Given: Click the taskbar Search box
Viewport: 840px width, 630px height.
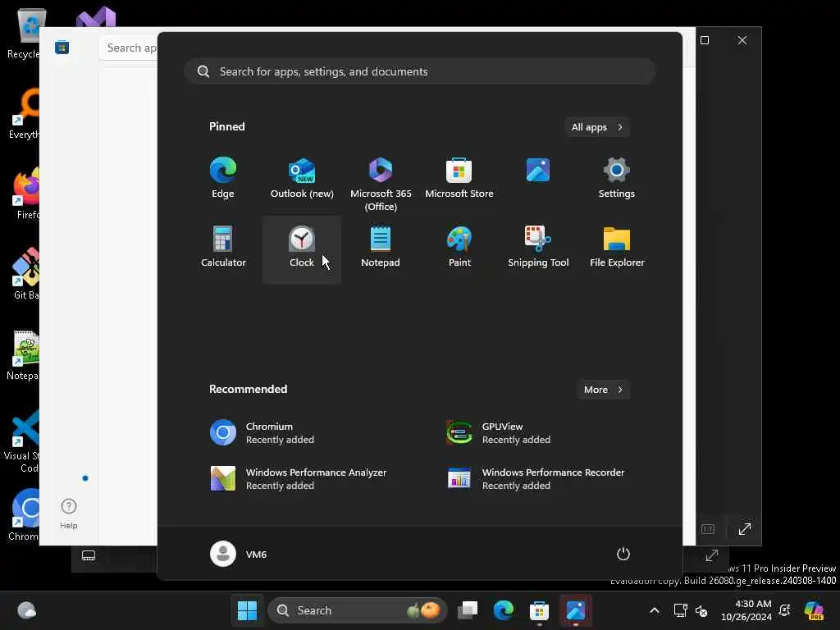Looking at the screenshot, I should point(358,610).
